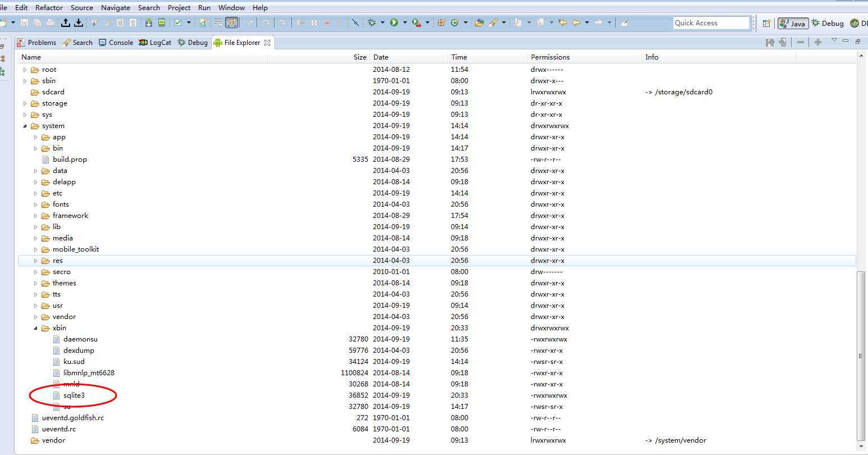Click the flashlight Search toolbar icon
This screenshot has height=455, width=868.
493,23
